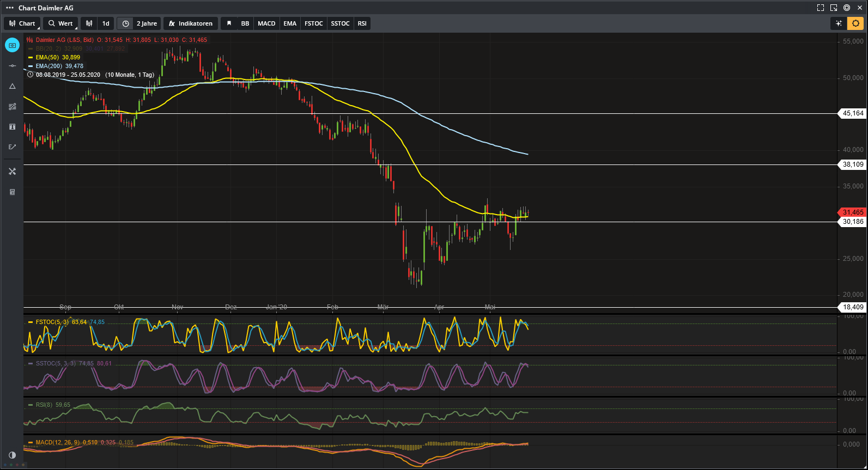The image size is (868, 470).
Task: Open the template layout icon
Action: pos(12,192)
